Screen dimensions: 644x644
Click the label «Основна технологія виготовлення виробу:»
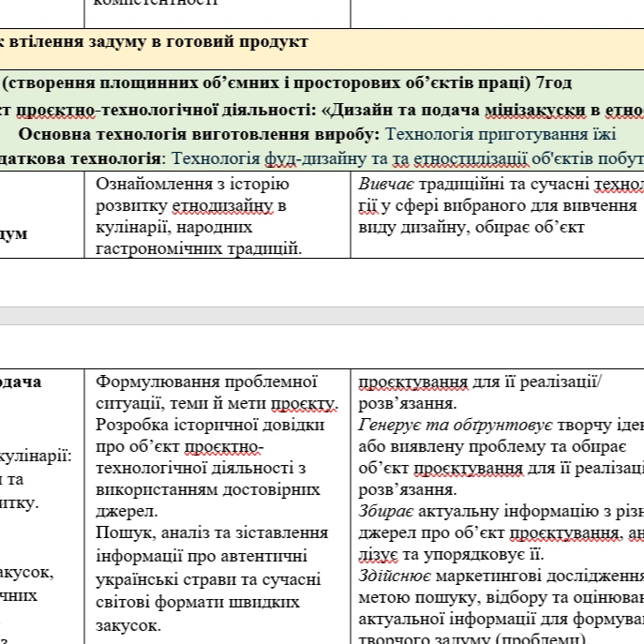(x=199, y=135)
